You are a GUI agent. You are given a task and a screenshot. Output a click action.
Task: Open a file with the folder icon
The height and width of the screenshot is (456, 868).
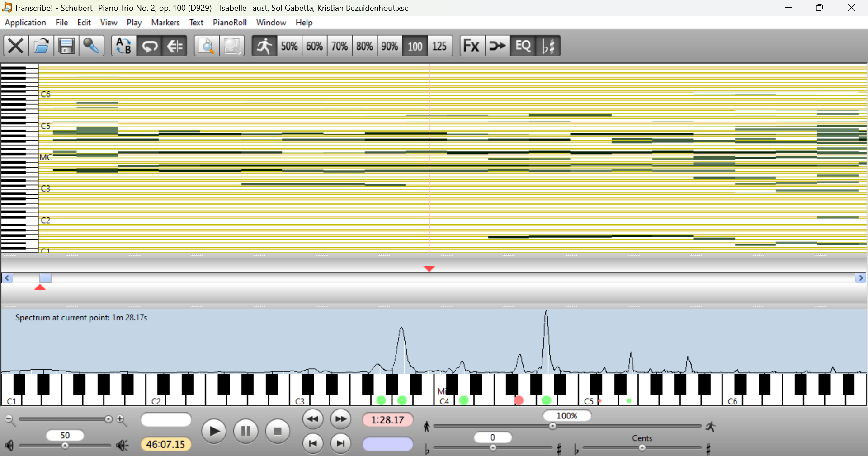[41, 46]
